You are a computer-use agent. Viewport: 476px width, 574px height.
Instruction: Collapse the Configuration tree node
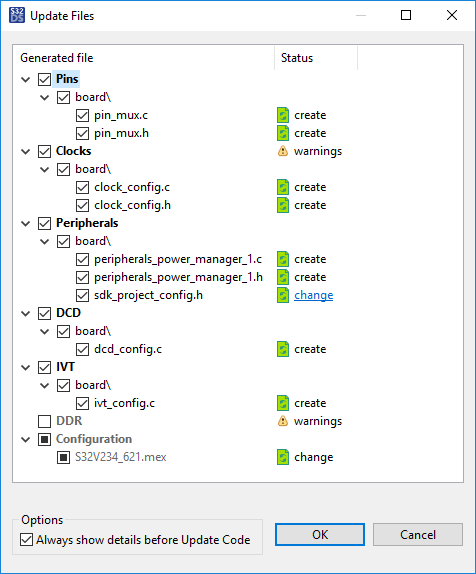tap(26, 439)
